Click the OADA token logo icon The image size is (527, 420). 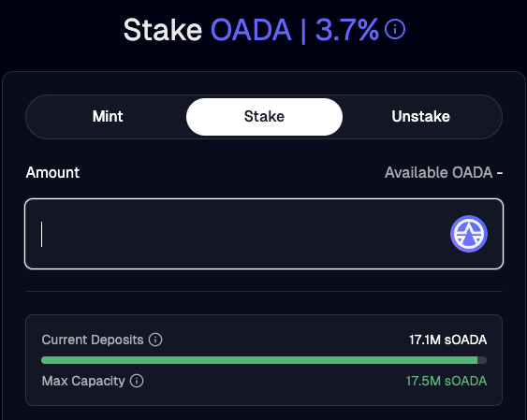coord(469,234)
